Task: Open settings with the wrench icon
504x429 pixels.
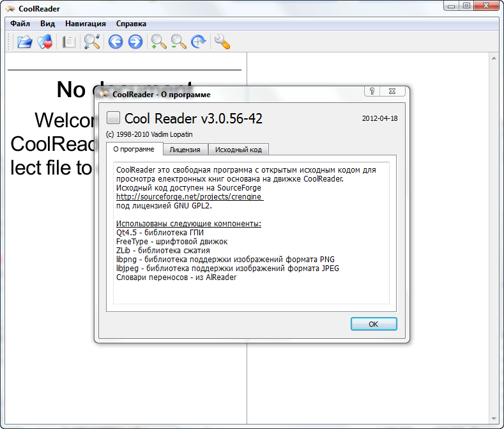Action: click(x=222, y=42)
